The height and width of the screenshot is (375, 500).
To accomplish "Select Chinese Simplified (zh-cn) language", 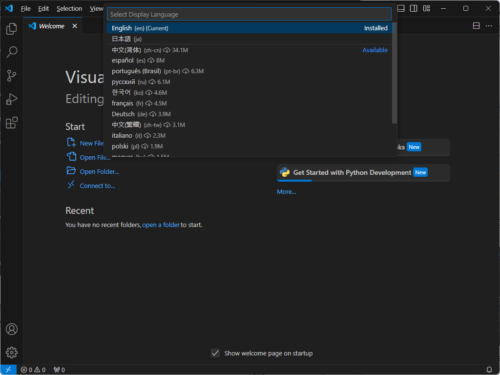I will (x=249, y=50).
